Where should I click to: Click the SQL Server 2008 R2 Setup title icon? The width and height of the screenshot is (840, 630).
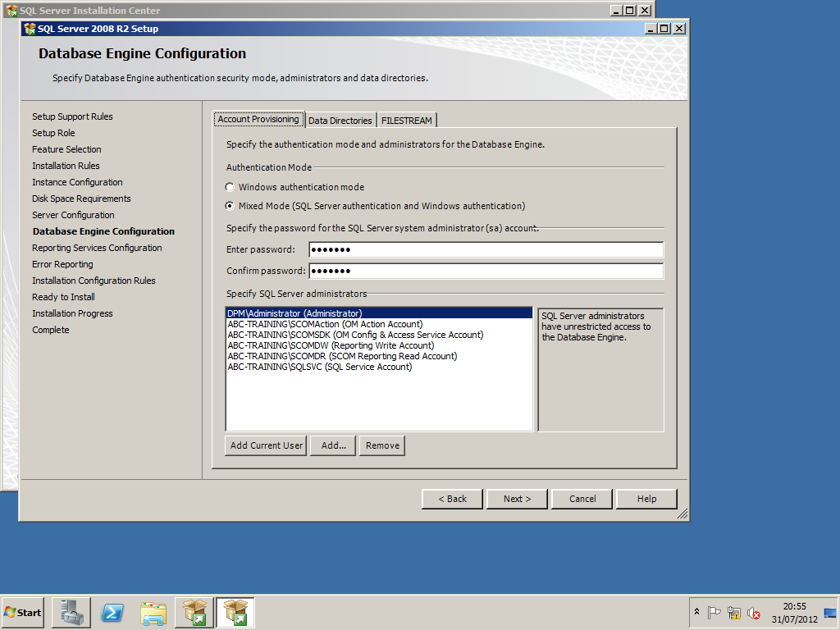(x=30, y=29)
